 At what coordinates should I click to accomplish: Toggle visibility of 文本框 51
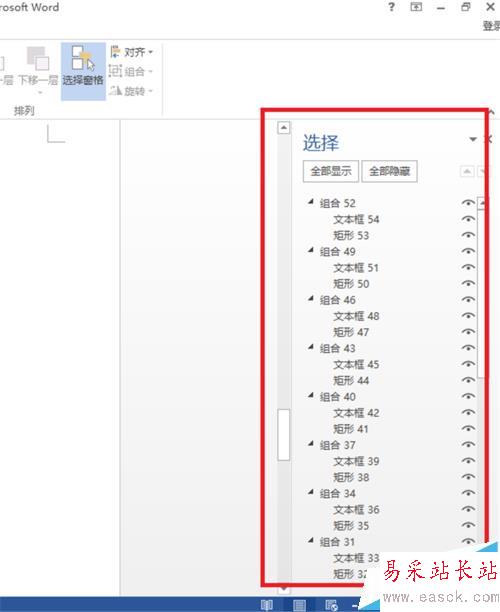(x=468, y=267)
